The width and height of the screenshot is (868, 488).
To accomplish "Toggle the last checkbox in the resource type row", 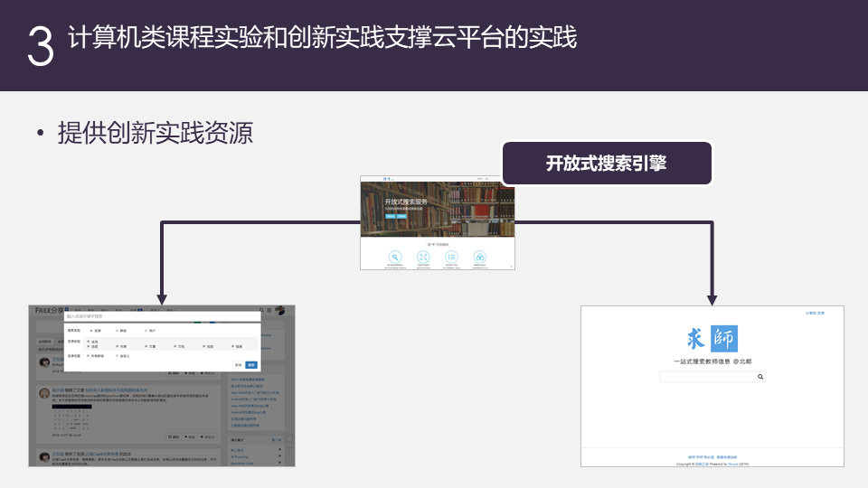I will pos(232,346).
